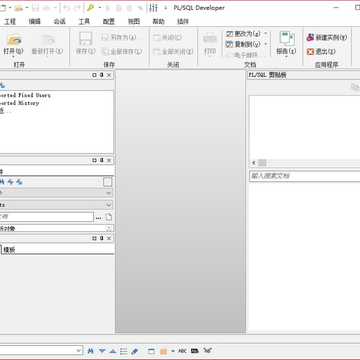Image resolution: width=360 pixels, height=360 pixels.
Task: Click the clipboard panel's left scroll arrow
Action: point(254,163)
